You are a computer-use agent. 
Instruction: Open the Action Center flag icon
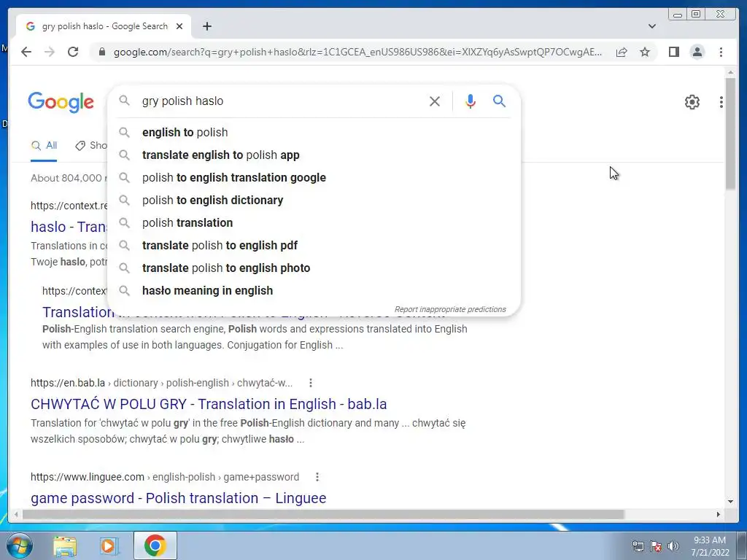point(656,546)
